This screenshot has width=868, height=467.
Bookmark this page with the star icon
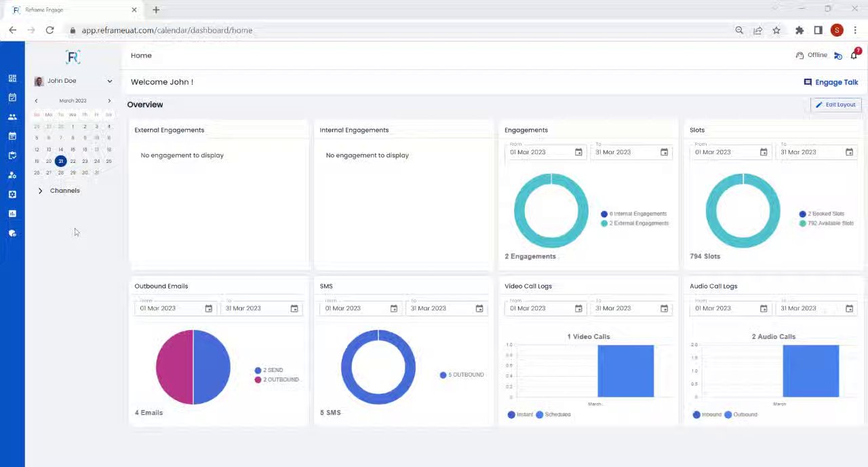776,30
